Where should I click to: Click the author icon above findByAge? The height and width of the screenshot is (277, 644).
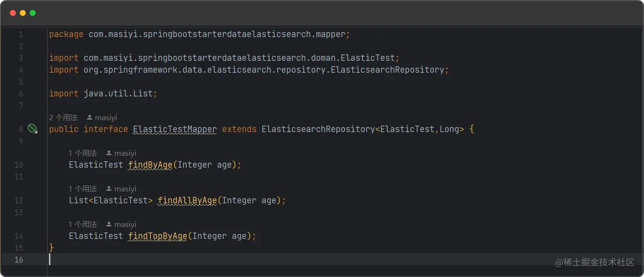point(109,153)
